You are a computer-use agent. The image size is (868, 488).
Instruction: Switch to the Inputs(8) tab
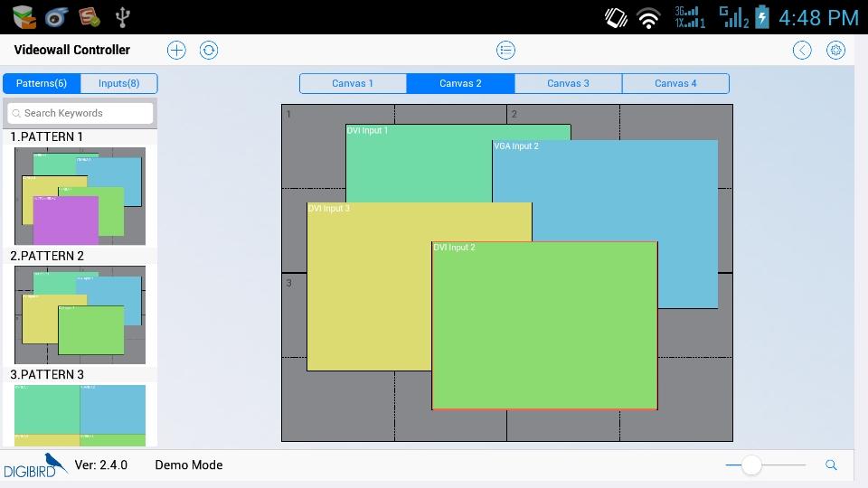point(119,83)
